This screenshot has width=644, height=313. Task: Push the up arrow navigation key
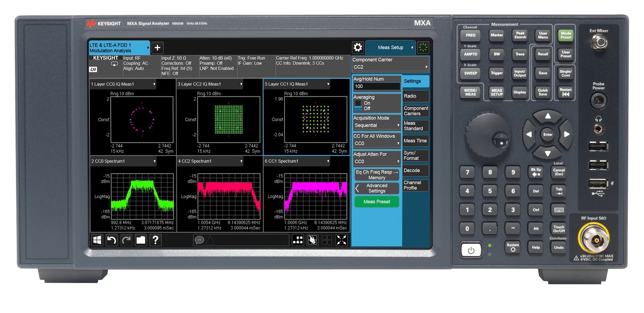coord(548,116)
